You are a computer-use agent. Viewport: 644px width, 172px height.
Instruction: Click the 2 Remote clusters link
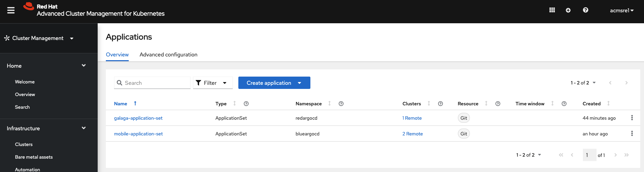pyautogui.click(x=412, y=134)
